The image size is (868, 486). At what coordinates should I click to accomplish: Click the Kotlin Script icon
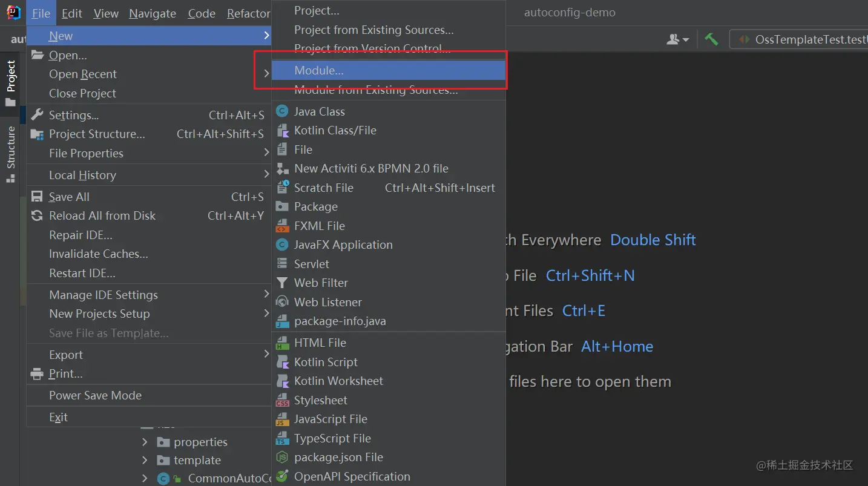282,362
